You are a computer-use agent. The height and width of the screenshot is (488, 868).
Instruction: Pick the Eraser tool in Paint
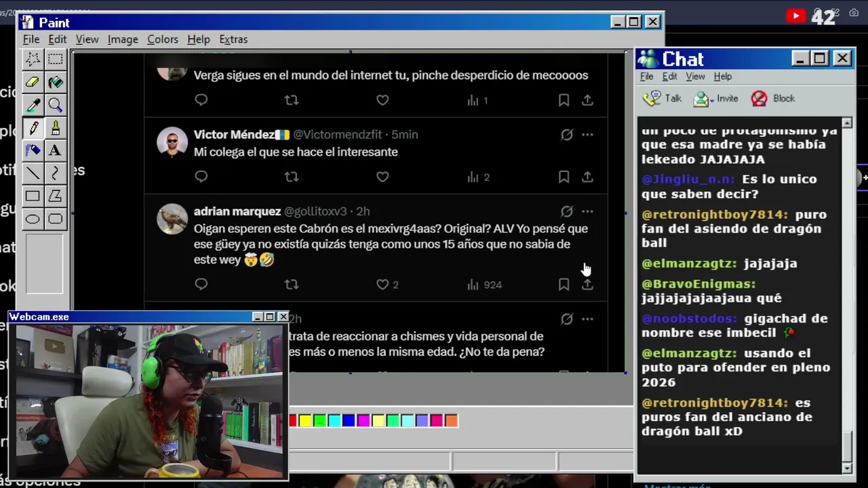coord(33,83)
